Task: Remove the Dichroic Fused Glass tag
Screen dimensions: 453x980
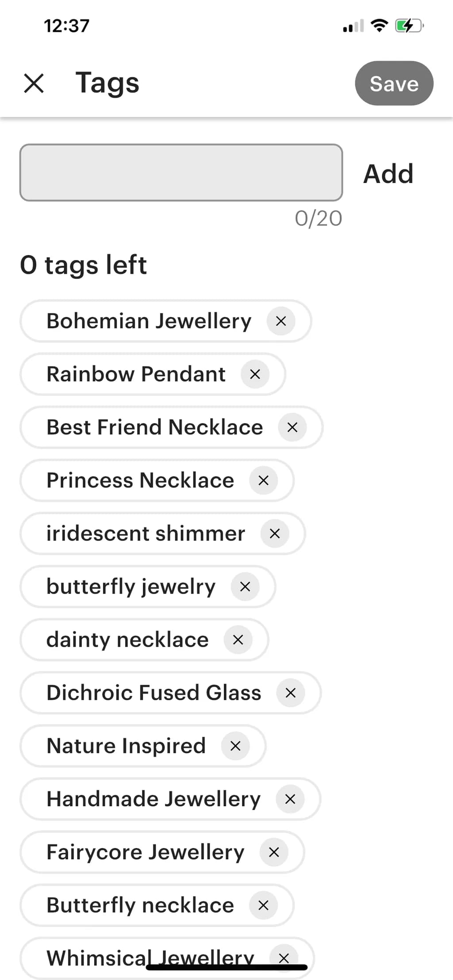Action: (291, 693)
